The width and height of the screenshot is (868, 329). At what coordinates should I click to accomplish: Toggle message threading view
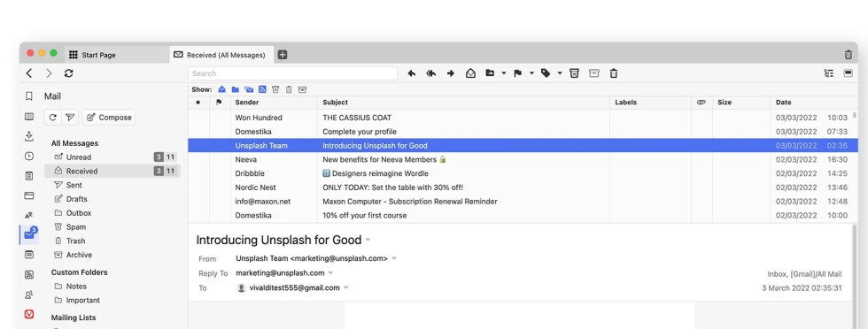pos(829,73)
